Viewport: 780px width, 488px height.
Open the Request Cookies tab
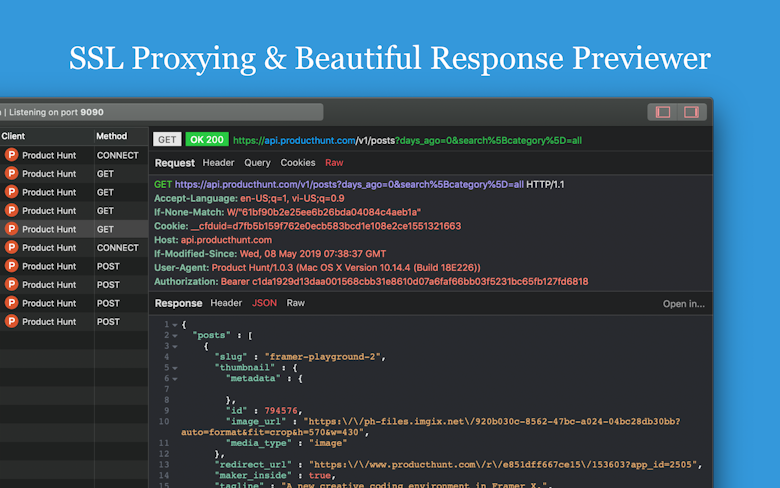tap(297, 163)
